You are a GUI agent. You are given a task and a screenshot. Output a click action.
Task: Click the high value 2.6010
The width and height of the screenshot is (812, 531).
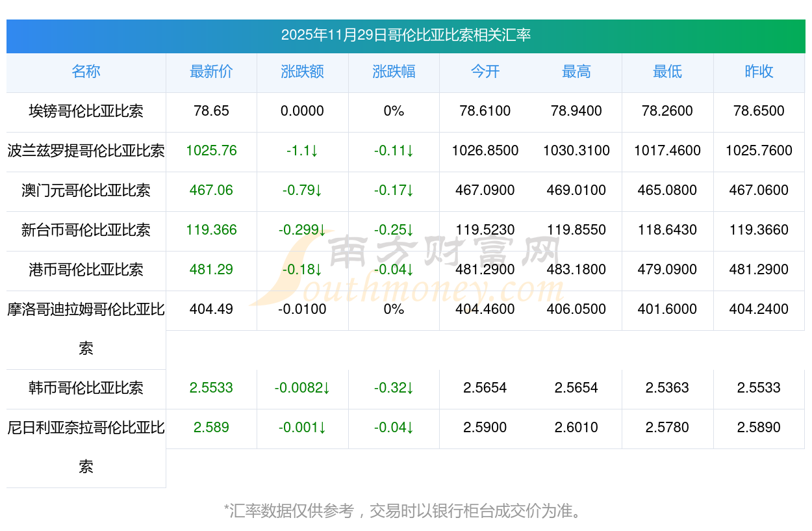coord(576,428)
